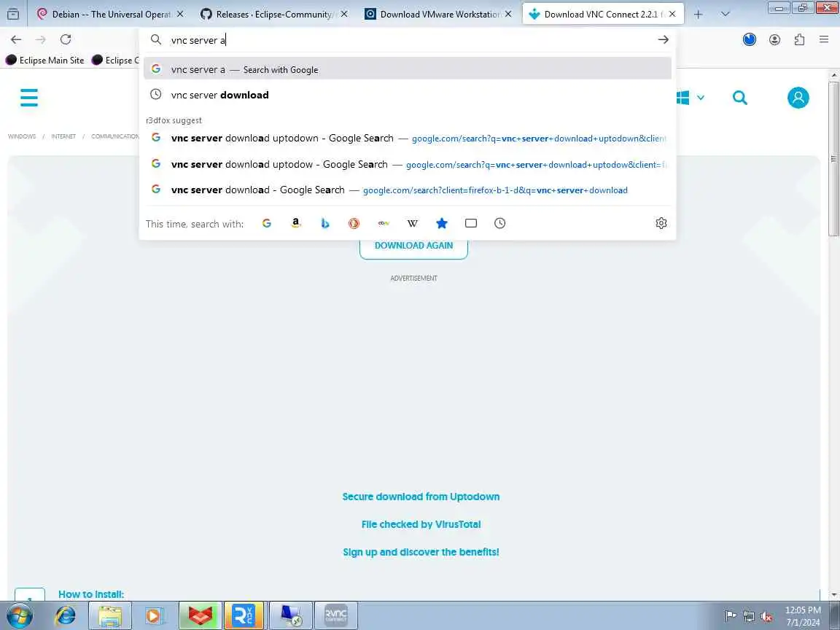Open Uptodown hamburger menu

pos(29,98)
